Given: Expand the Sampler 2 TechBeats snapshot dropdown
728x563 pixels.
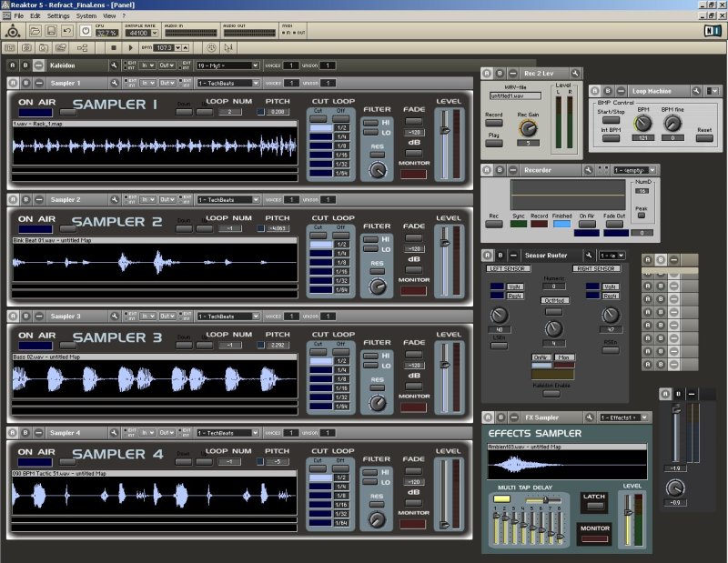Looking at the screenshot, I should pyautogui.click(x=256, y=199).
